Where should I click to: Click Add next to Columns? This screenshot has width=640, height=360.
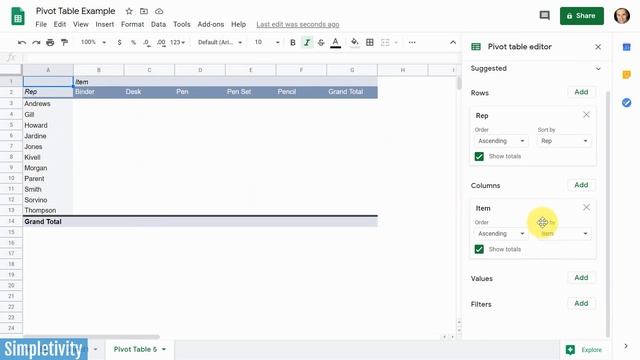[x=581, y=185]
